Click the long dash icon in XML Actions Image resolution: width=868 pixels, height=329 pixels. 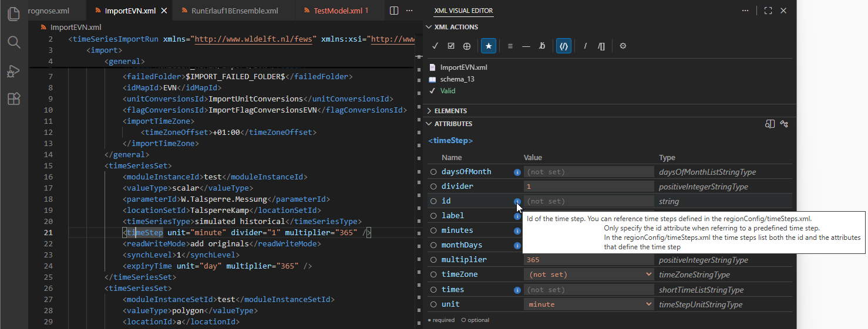[x=526, y=46]
